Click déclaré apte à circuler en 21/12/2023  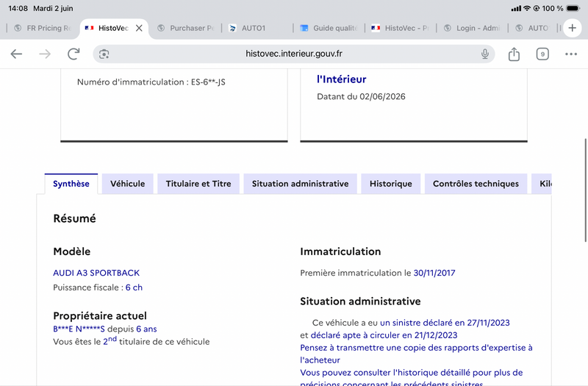384,335
